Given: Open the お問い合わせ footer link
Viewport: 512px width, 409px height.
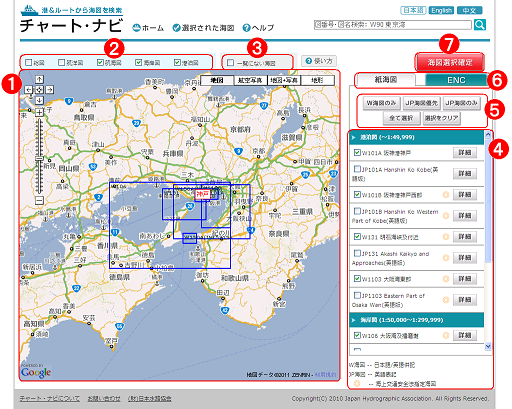Looking at the screenshot, I should 104,398.
